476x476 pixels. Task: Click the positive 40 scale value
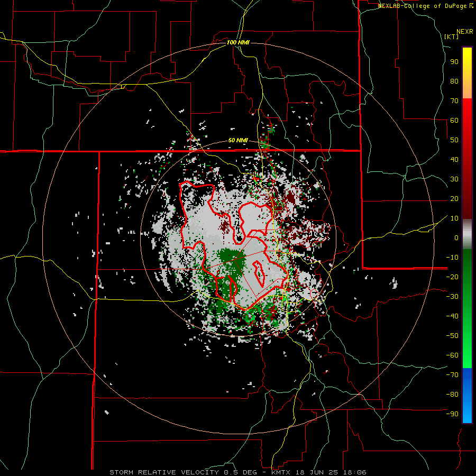(x=454, y=159)
